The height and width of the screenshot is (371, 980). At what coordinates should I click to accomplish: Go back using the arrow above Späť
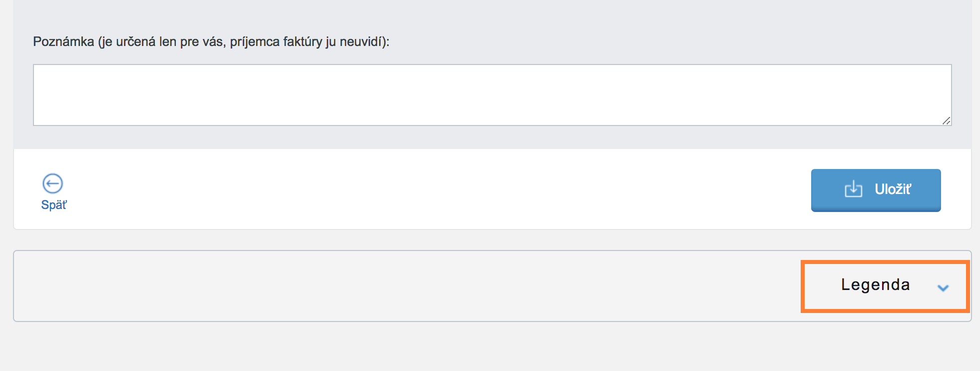click(x=52, y=183)
